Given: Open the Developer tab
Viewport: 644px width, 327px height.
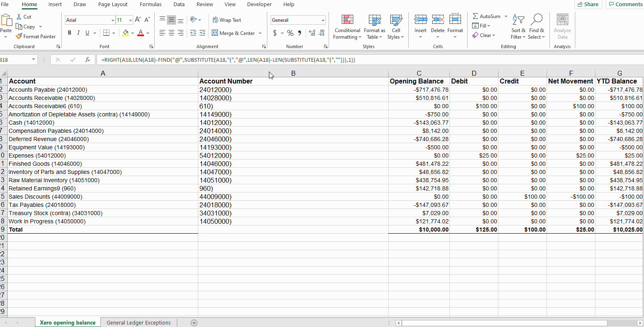Looking at the screenshot, I should tap(259, 5).
